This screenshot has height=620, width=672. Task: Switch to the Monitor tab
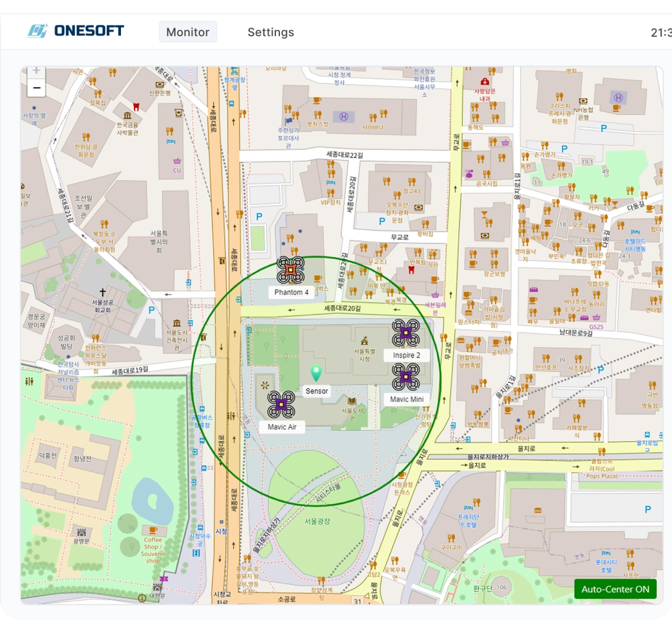[188, 32]
